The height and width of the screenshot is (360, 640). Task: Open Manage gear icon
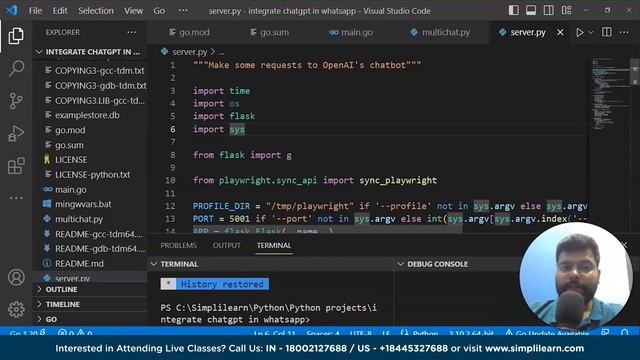pyautogui.click(x=16, y=309)
